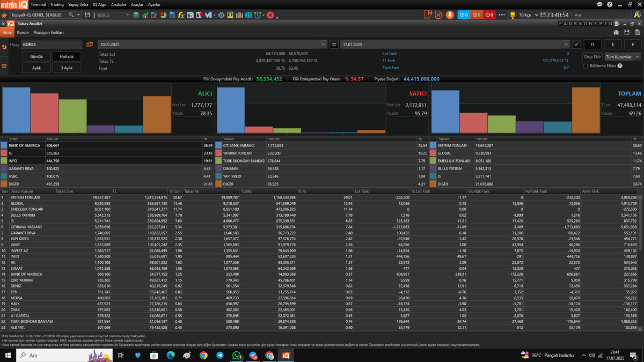Open the Araçlar menu

(x=137, y=4)
